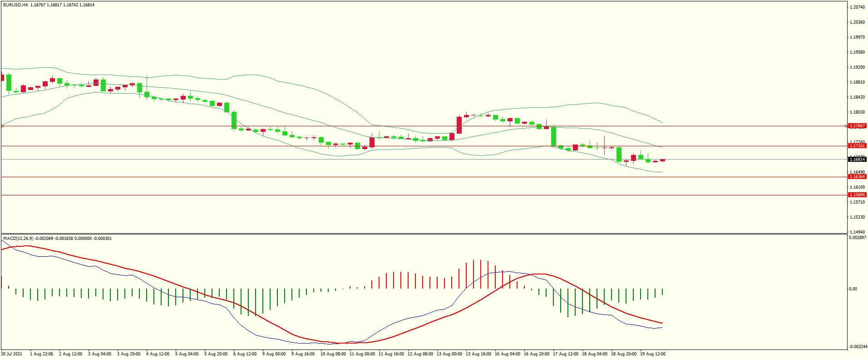The image size is (868, 359).
Task: Click the 1.20360 price scale value
Action: pyautogui.click(x=857, y=22)
